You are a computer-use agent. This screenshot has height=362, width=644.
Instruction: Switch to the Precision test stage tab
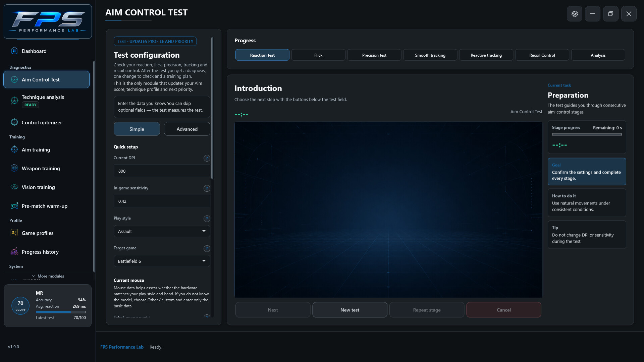(374, 55)
